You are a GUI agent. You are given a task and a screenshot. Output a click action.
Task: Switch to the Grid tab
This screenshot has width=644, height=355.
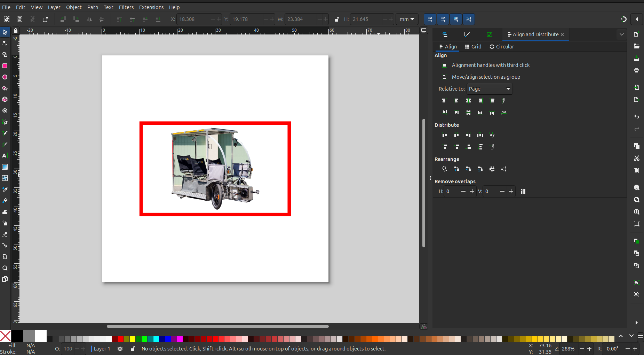click(x=473, y=47)
